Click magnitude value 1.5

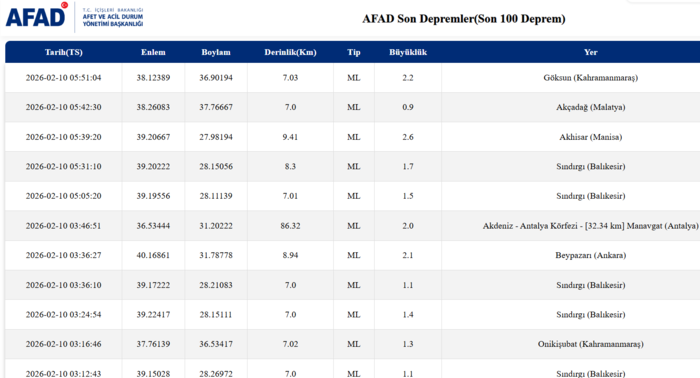click(408, 196)
